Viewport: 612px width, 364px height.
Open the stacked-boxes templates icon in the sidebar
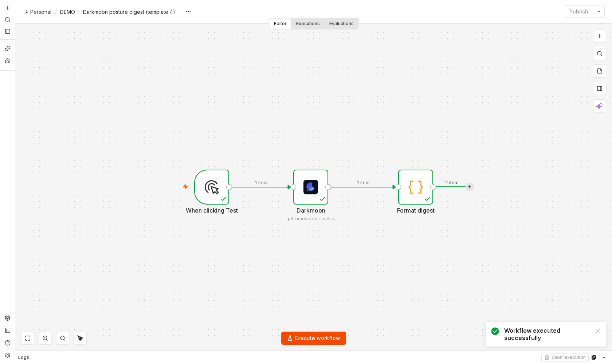[8, 318]
